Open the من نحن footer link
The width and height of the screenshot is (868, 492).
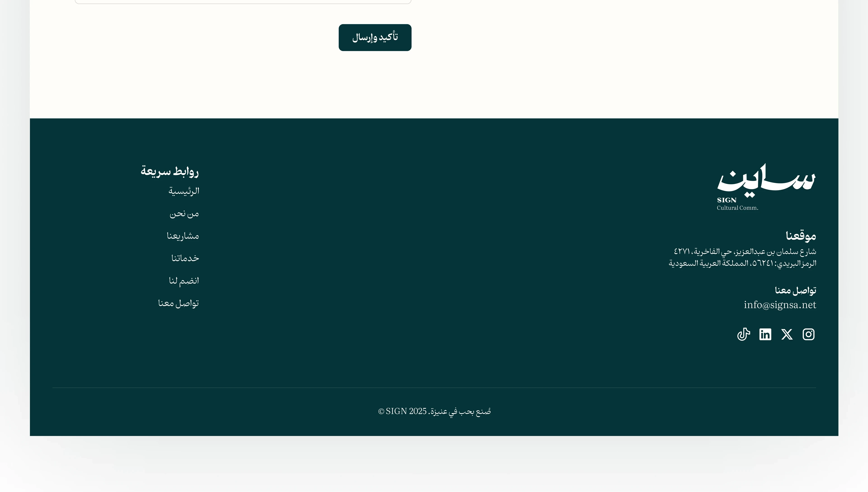pyautogui.click(x=184, y=213)
